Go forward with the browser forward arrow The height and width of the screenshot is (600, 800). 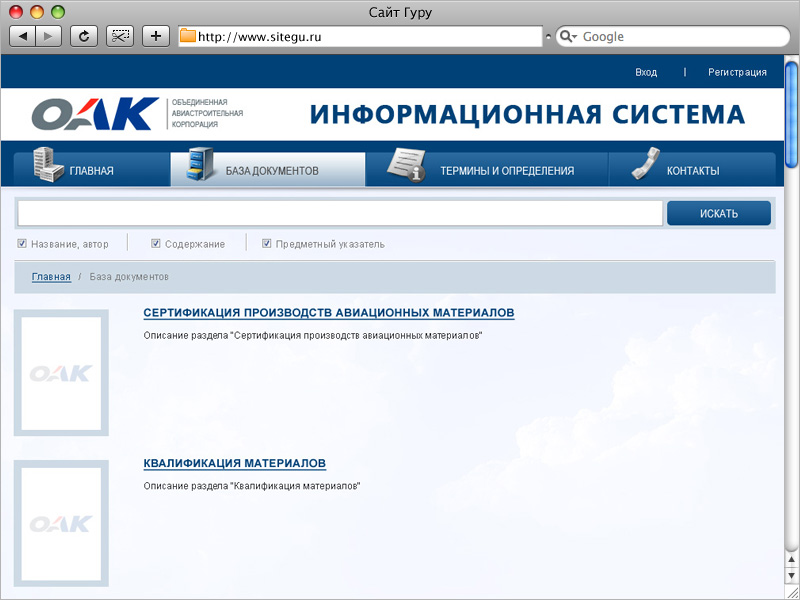tap(48, 36)
